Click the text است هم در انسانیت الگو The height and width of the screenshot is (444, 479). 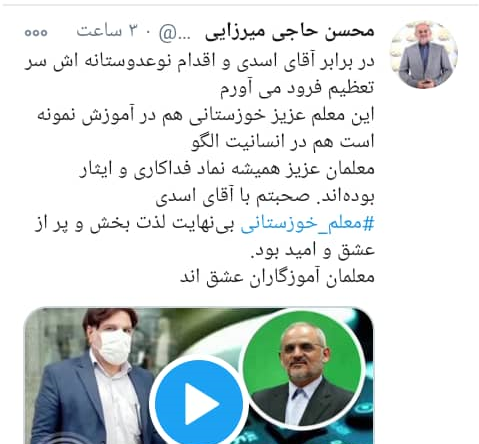coord(283,142)
